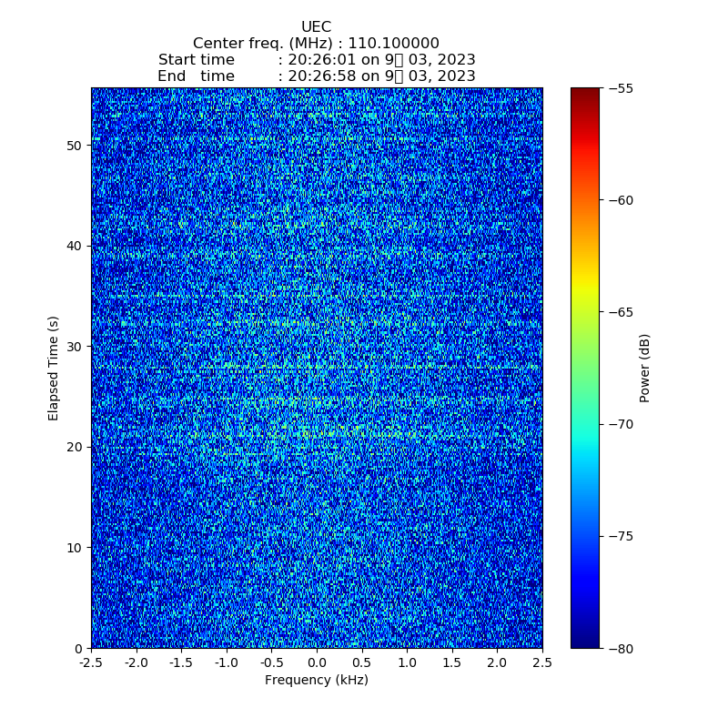Click the UEC title text
The width and height of the screenshot is (728, 728).
(316, 27)
